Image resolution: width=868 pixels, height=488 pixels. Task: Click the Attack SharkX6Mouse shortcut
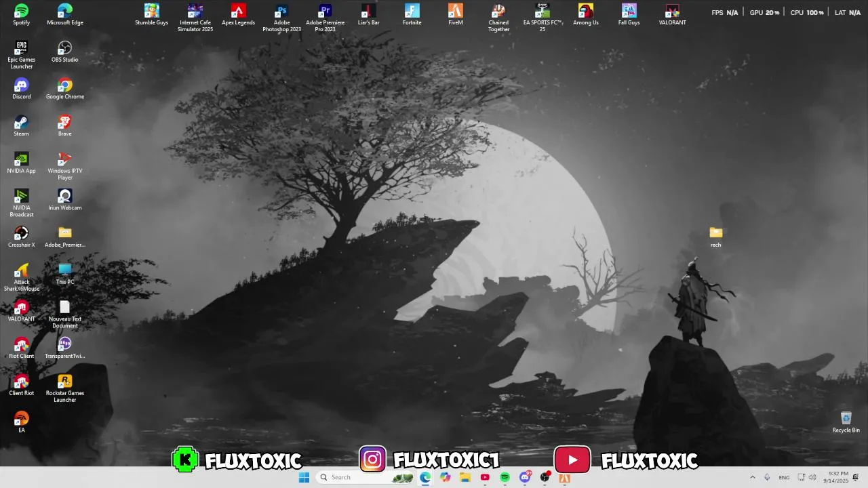tap(21, 277)
